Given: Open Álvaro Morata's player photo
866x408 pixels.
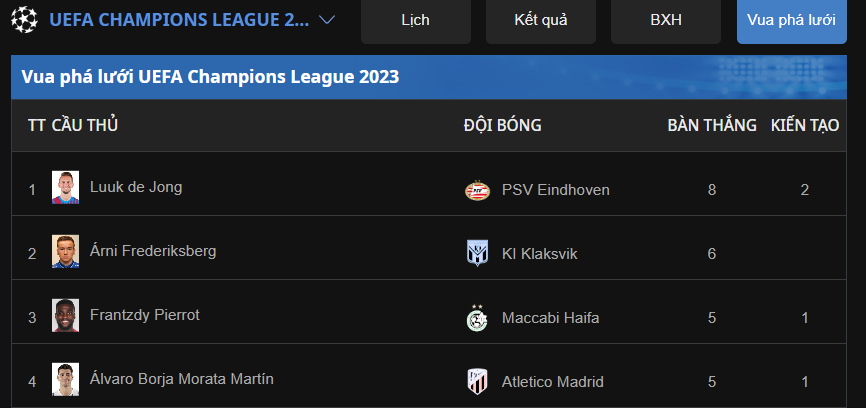Looking at the screenshot, I should click(x=66, y=379).
